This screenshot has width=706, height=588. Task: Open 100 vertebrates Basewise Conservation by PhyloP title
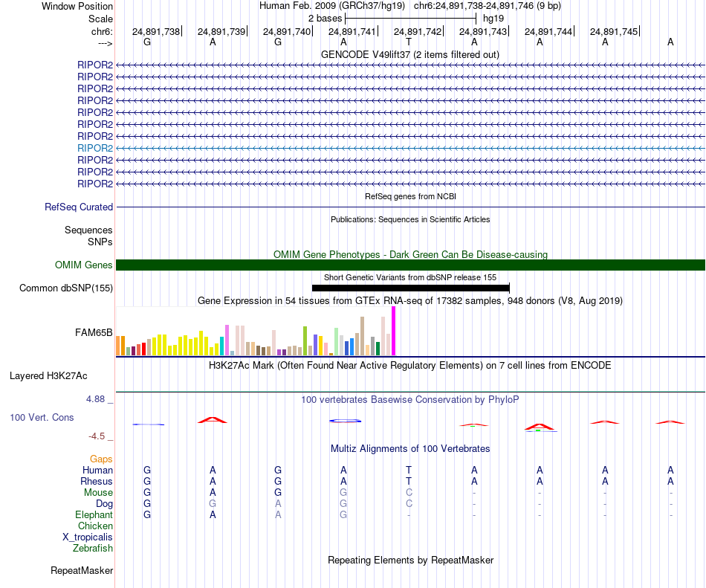point(410,400)
